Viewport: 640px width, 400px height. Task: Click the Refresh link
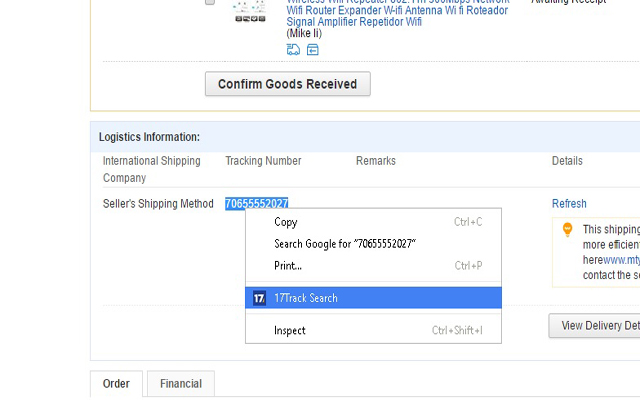(x=569, y=204)
